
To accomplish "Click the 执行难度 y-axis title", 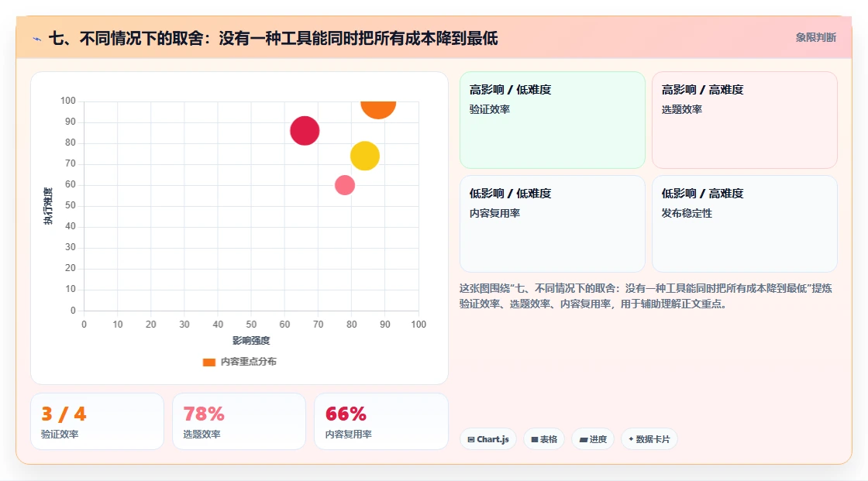I will pos(48,206).
